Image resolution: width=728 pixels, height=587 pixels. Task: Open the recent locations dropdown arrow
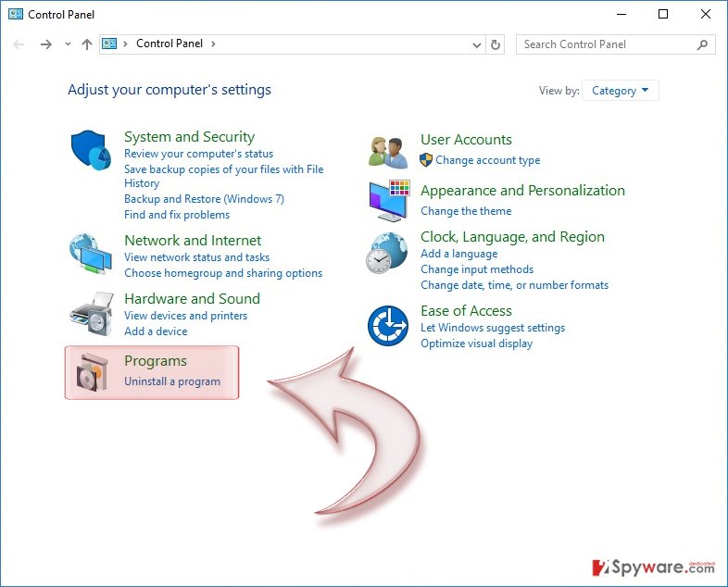(x=69, y=44)
